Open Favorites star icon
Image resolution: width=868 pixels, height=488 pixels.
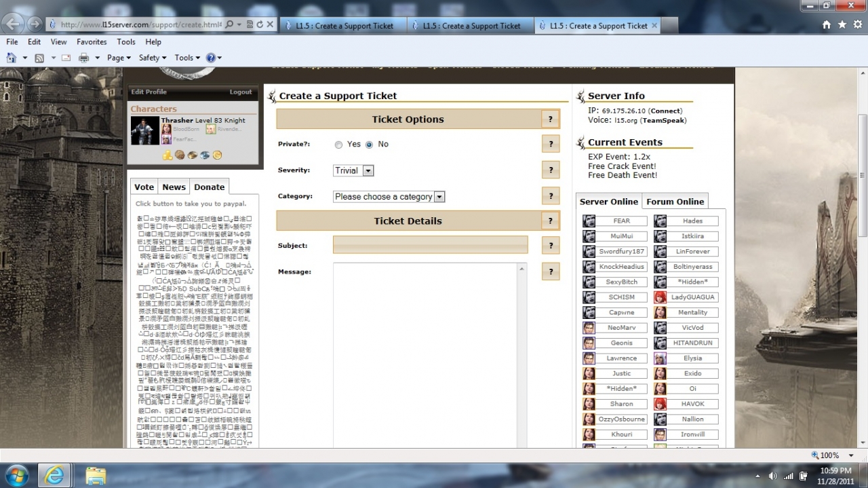(x=842, y=24)
